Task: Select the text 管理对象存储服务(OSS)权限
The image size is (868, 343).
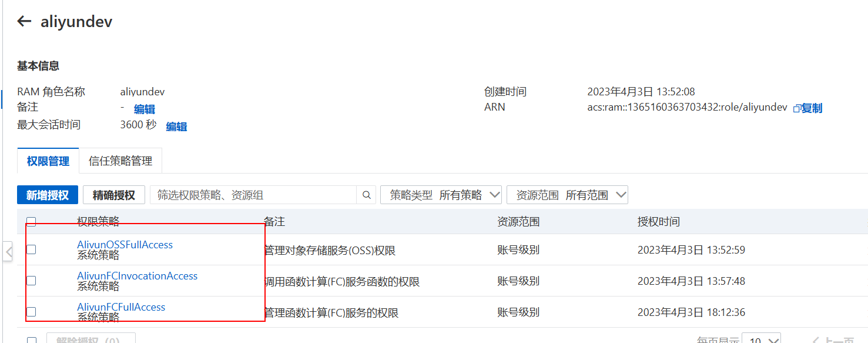Action: [x=330, y=251]
